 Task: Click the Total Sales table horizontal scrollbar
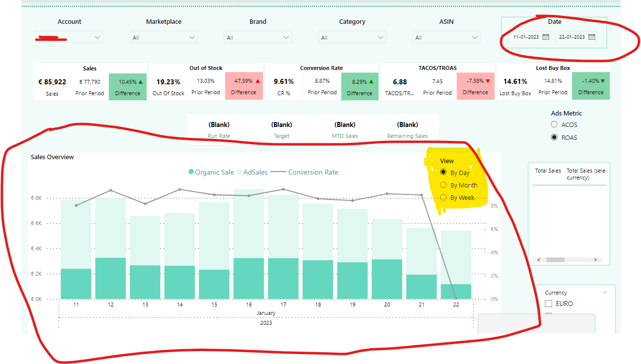coord(568,260)
